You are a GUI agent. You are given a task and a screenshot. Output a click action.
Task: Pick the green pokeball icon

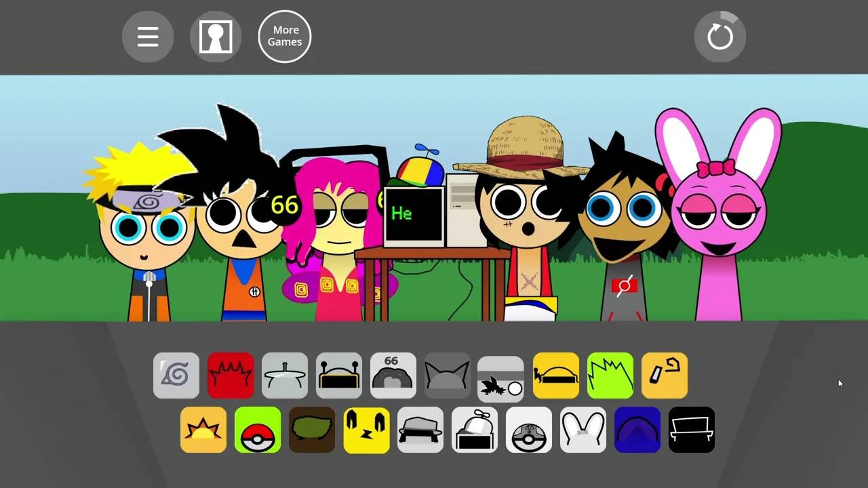(x=258, y=430)
